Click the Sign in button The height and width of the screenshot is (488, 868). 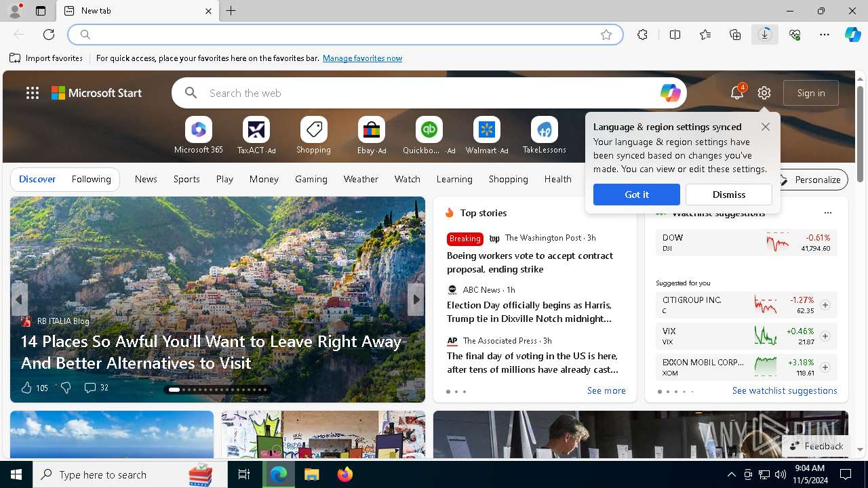811,93
